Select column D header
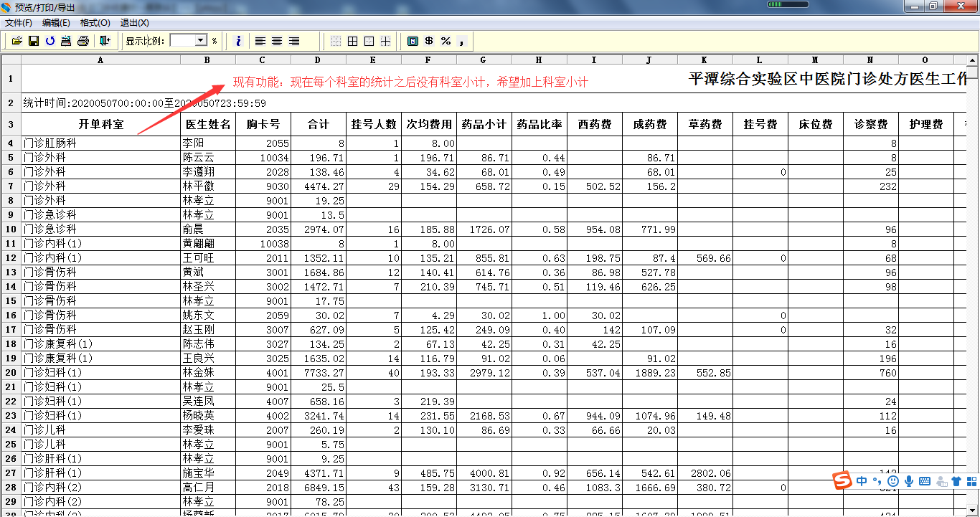This screenshot has width=980, height=517. (318, 60)
